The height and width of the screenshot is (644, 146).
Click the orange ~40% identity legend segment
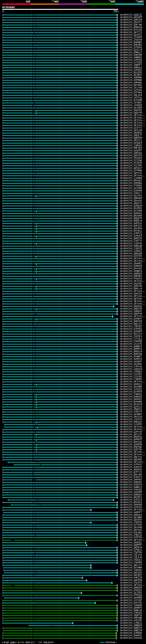pos(45,4)
